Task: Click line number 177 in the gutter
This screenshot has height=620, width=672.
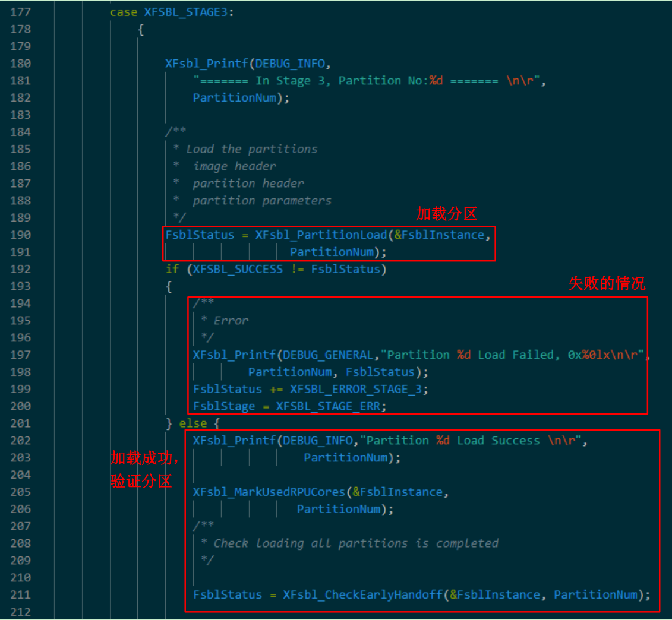Action: (21, 12)
